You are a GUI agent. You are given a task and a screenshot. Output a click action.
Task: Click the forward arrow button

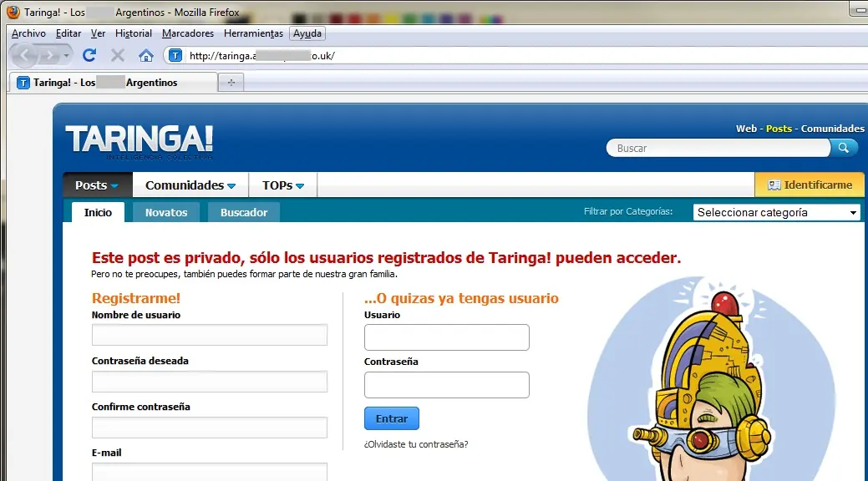49,55
